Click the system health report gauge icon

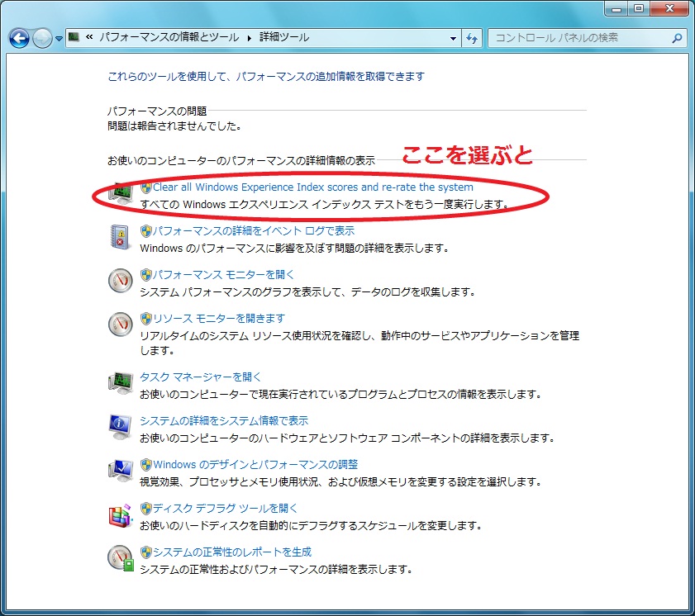point(121,558)
